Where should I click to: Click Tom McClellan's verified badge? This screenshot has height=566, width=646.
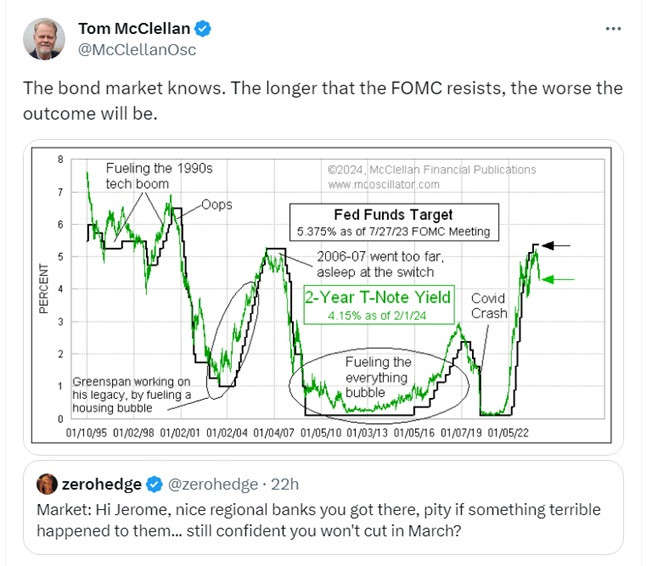[203, 29]
